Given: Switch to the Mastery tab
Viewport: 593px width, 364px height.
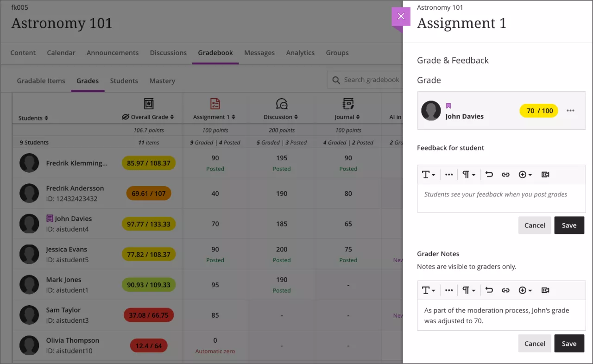Looking at the screenshot, I should [x=162, y=81].
